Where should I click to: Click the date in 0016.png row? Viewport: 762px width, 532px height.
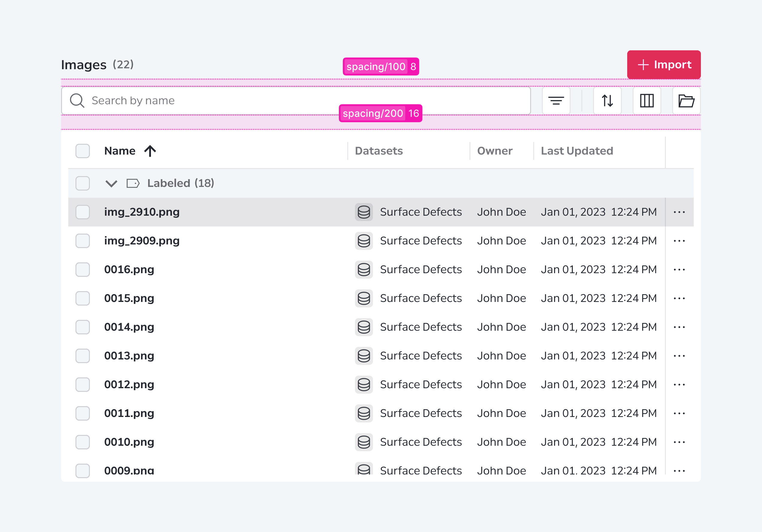point(599,270)
